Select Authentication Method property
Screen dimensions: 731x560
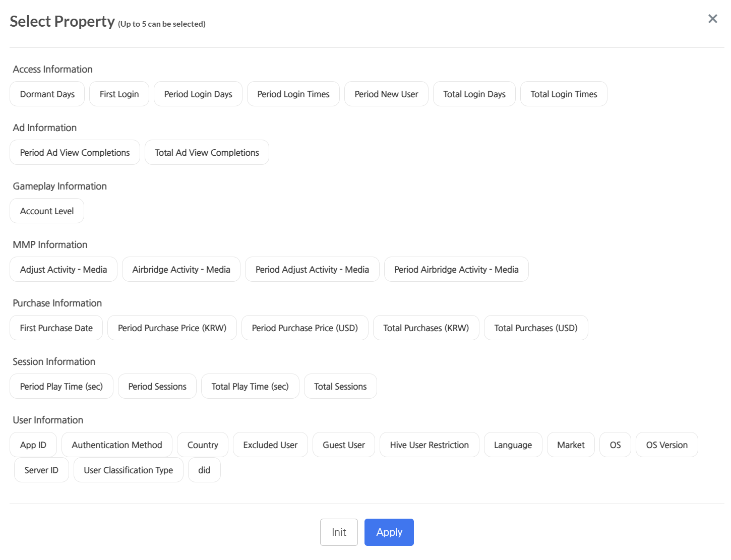(116, 445)
